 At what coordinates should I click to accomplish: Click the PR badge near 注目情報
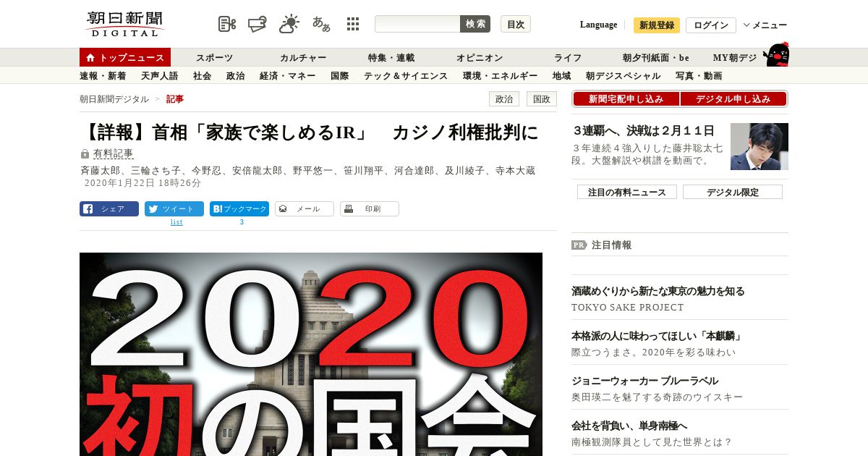pos(579,245)
